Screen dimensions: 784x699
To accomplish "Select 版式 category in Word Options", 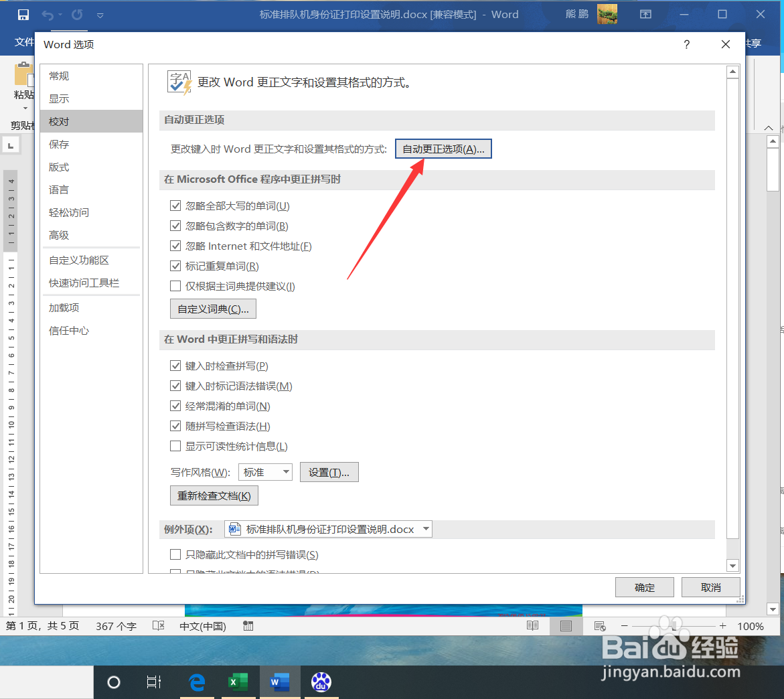I will coord(92,167).
